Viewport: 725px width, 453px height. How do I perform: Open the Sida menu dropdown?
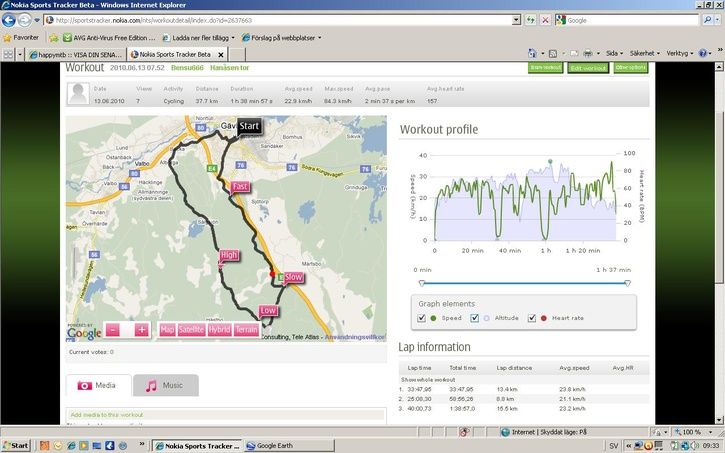click(614, 54)
